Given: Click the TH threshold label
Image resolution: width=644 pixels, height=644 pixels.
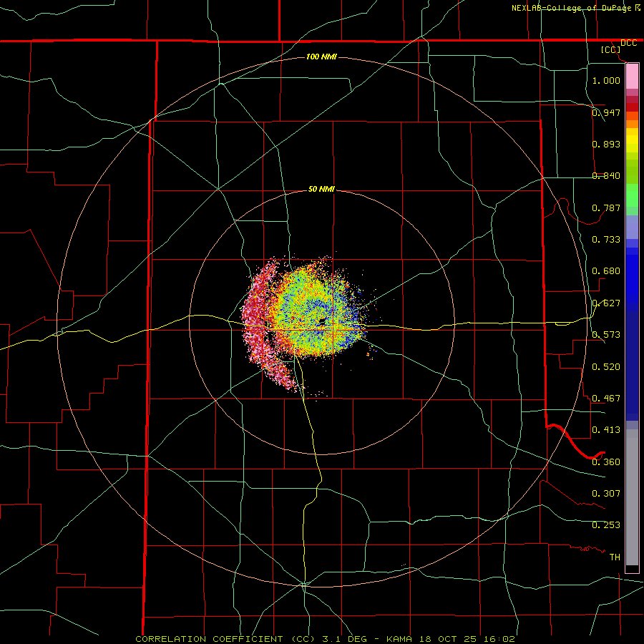Looking at the screenshot, I should click(615, 557).
